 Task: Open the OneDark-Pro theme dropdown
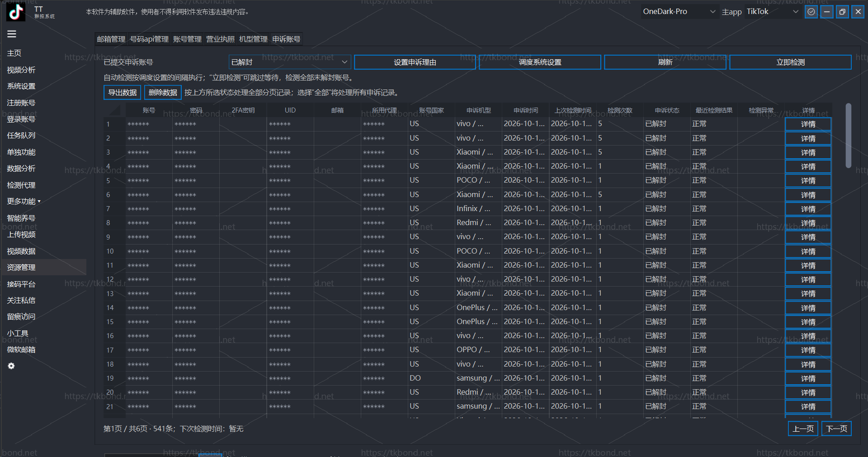(679, 12)
